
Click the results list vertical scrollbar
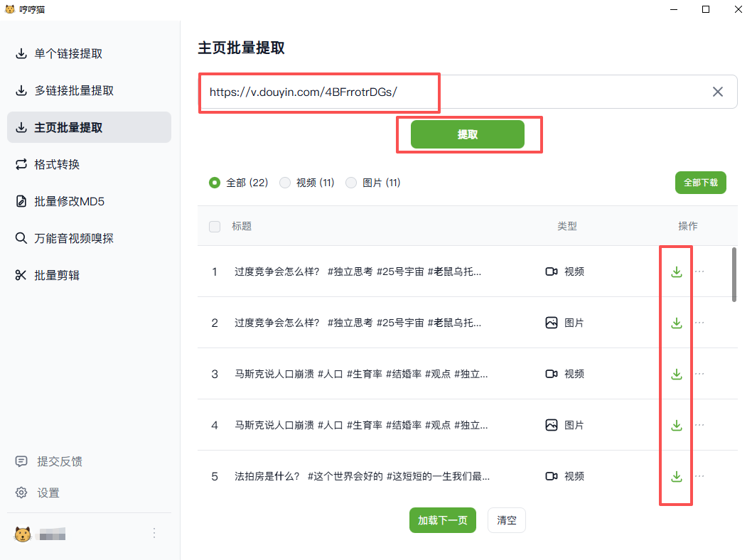pyautogui.click(x=734, y=274)
